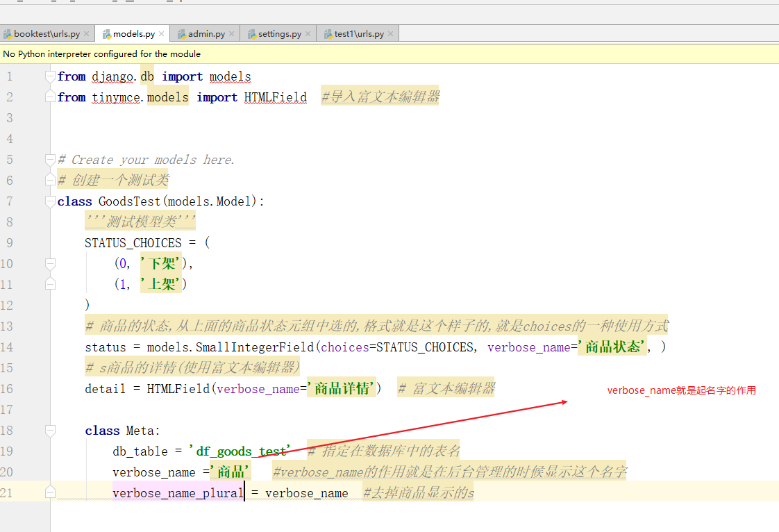This screenshot has width=779, height=532.
Task: Collapse the Meta class at line 18
Action: (50, 430)
